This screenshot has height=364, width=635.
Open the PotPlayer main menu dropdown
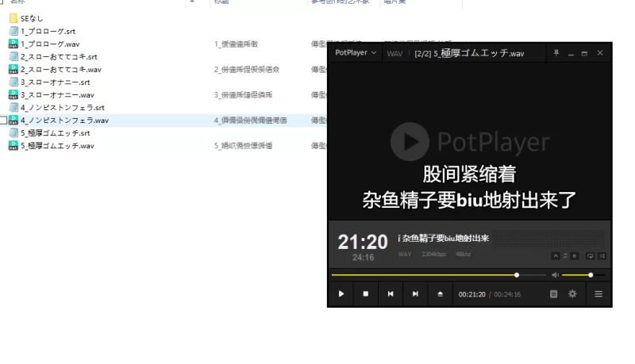356,52
